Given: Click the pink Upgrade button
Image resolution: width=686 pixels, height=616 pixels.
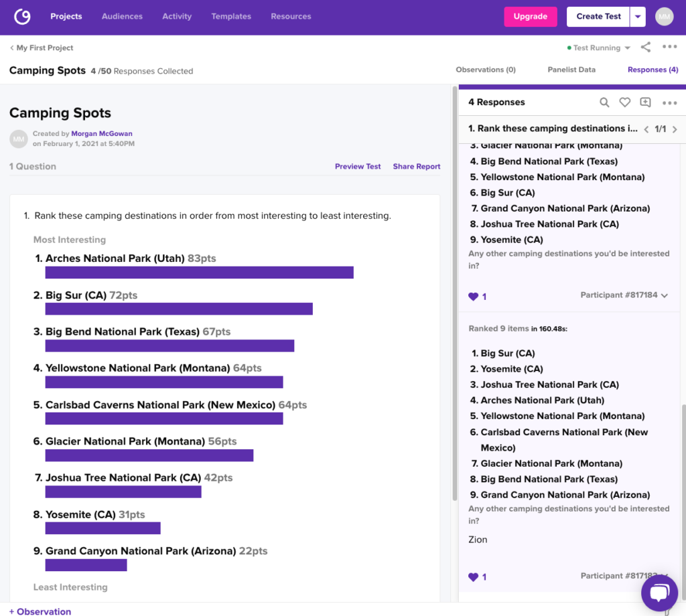Looking at the screenshot, I should coord(531,17).
